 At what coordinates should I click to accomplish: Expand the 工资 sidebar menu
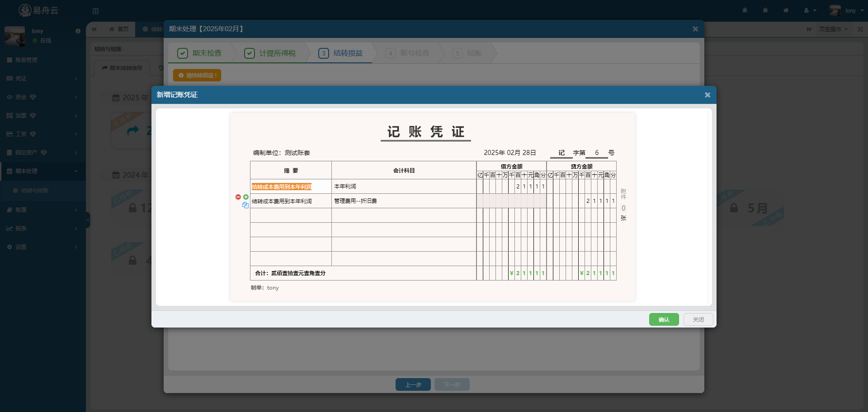tap(43, 134)
